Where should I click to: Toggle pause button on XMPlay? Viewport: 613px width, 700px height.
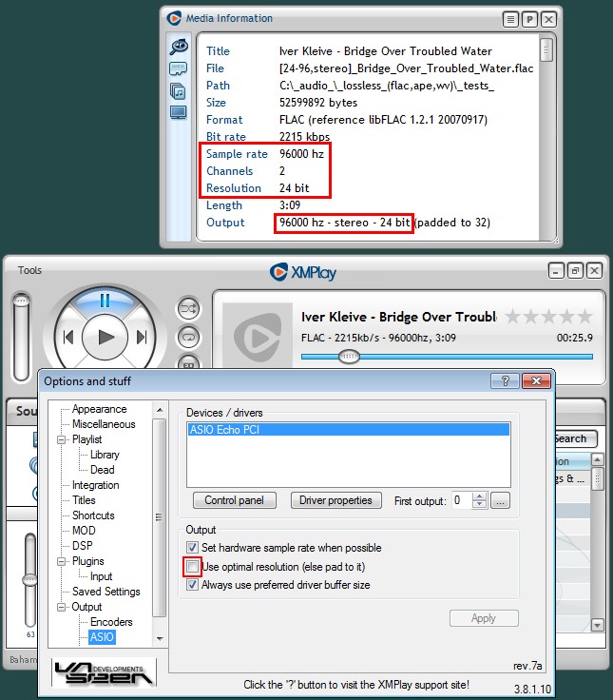[x=105, y=301]
